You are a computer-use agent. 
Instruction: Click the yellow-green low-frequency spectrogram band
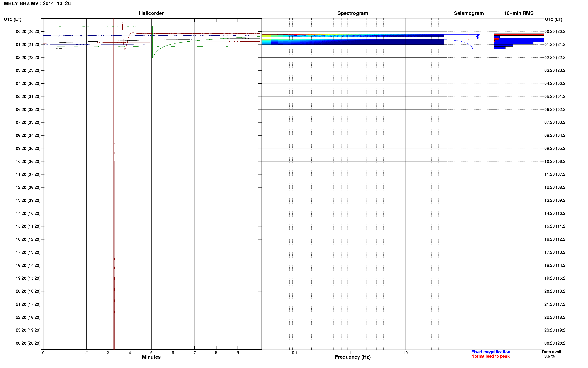tap(266, 36)
